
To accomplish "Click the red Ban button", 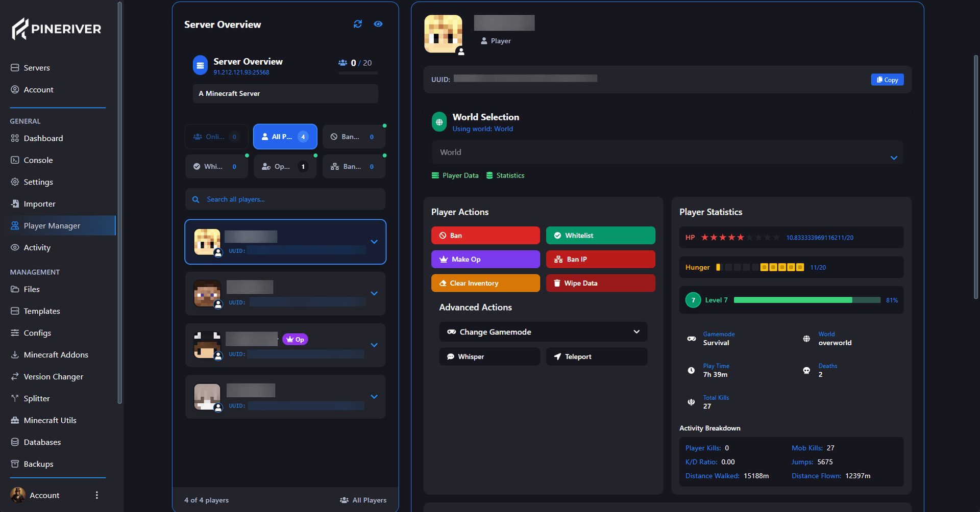I will [485, 236].
